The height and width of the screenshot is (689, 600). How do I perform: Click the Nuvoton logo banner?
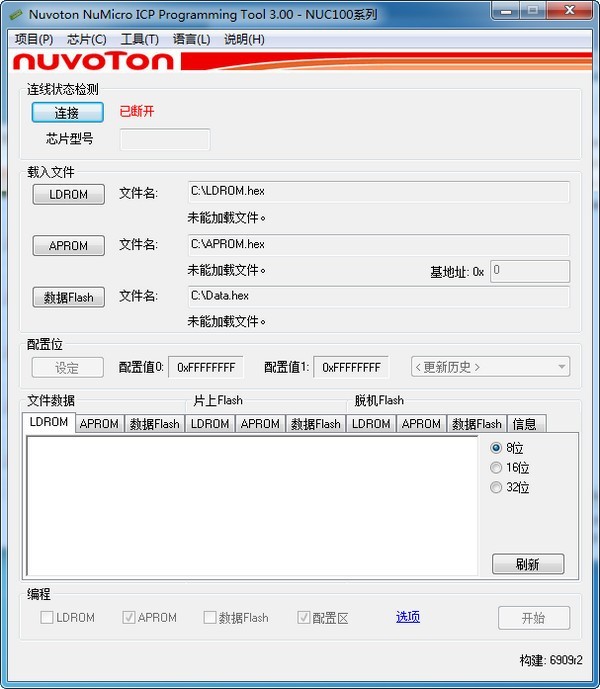click(300, 61)
